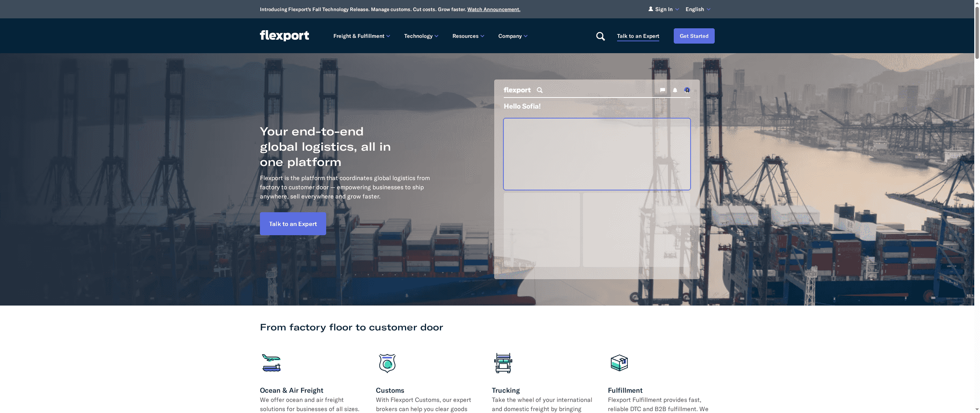The width and height of the screenshot is (980, 413).
Task: Open the search icon in the top navigation
Action: click(x=600, y=36)
